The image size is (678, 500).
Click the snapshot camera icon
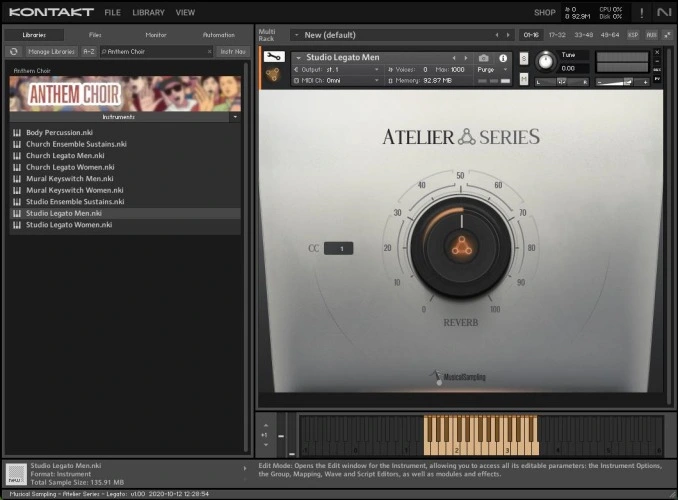[484, 58]
